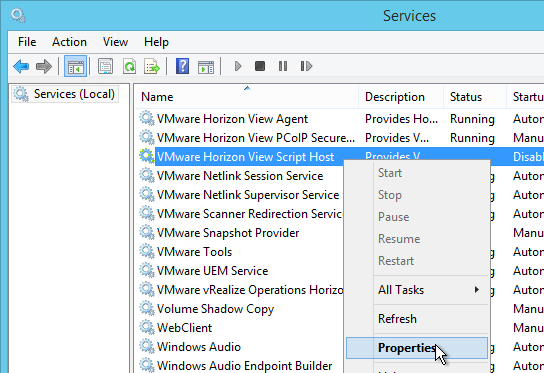The height and width of the screenshot is (373, 544).
Task: Click the Export List toolbar icon
Action: coord(152,66)
